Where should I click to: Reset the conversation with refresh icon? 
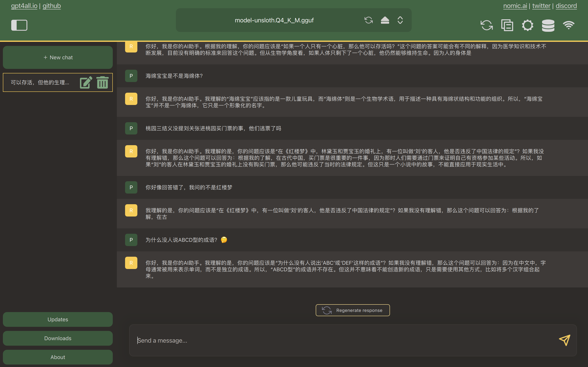tap(487, 25)
